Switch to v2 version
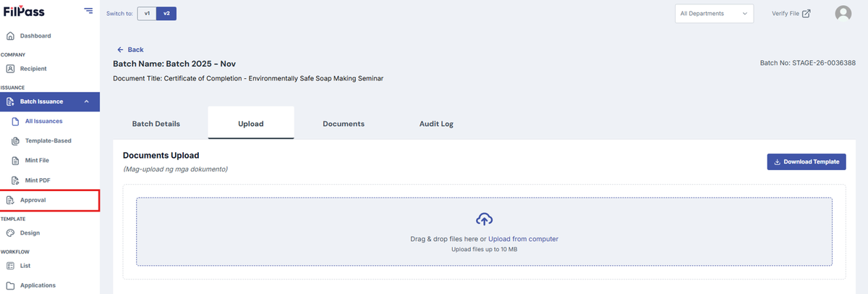The width and height of the screenshot is (868, 294). pos(166,13)
